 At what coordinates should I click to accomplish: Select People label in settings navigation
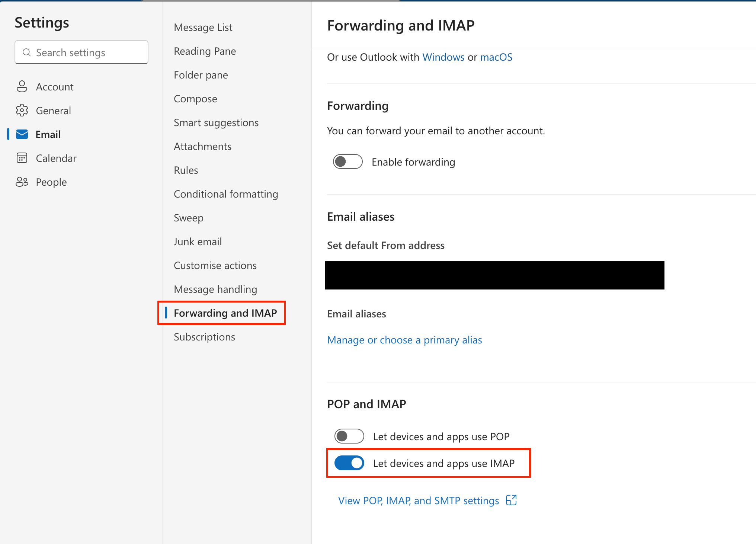(x=51, y=182)
